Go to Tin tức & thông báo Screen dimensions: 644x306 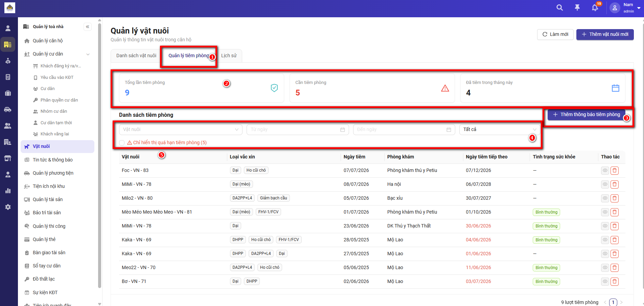[53, 160]
